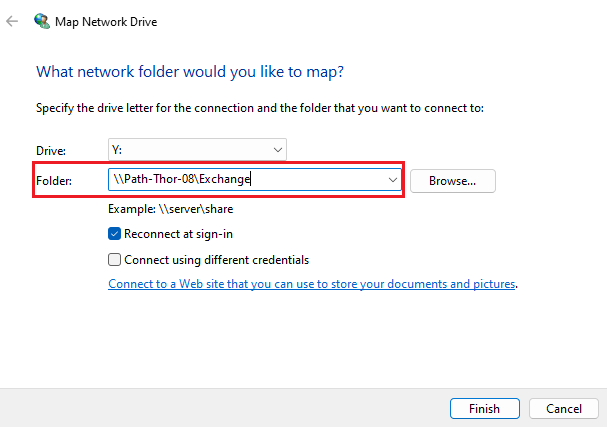The height and width of the screenshot is (427, 607).
Task: Open the Drive letter Y: combo box
Action: pos(197,149)
